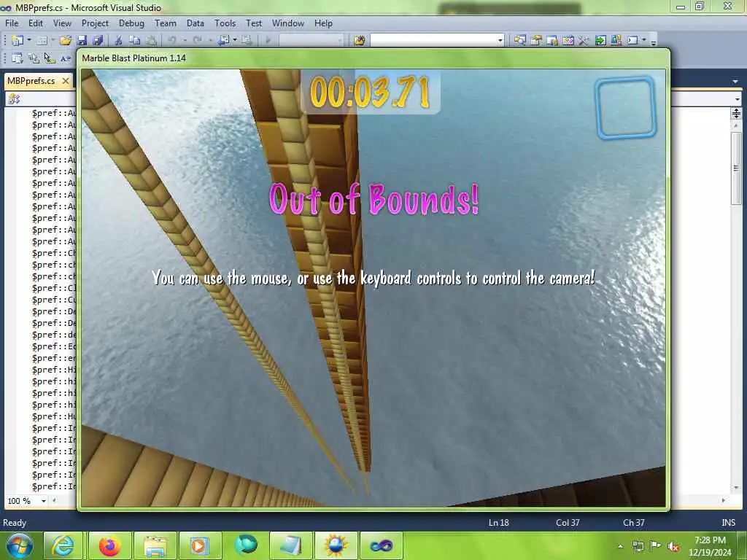Open the Team menu
The width and height of the screenshot is (747, 560).
(x=166, y=23)
